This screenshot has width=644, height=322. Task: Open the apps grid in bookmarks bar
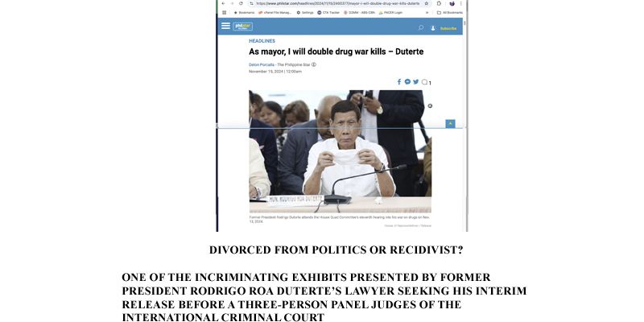click(225, 13)
